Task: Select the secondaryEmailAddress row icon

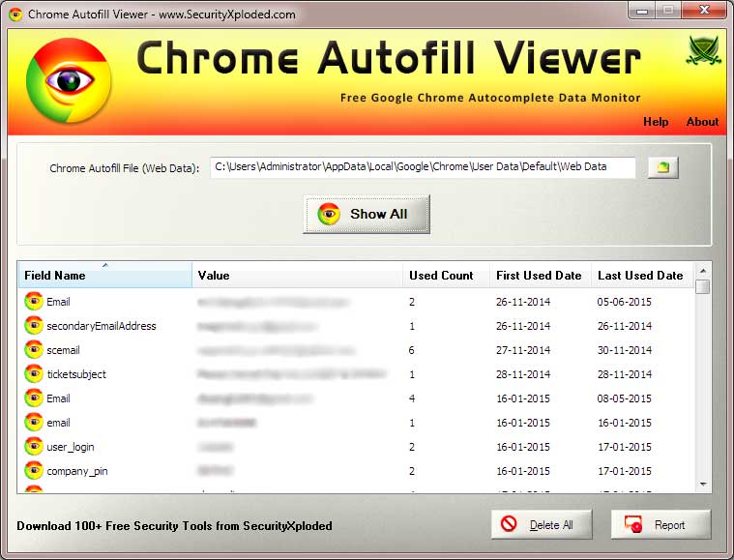Action: point(34,326)
